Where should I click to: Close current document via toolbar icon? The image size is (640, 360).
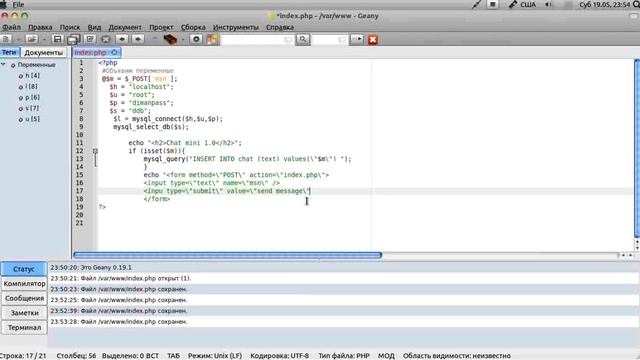(x=106, y=39)
